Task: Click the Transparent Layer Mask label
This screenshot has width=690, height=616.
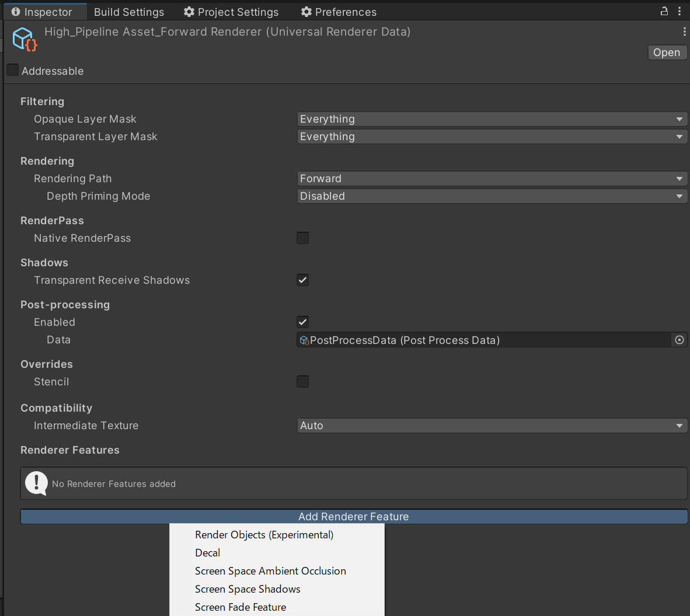Action: click(x=96, y=137)
